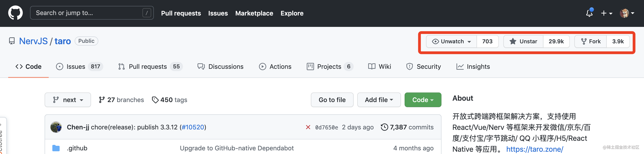The height and width of the screenshot is (154, 644).
Task: Open the user avatar menu
Action: [627, 13]
